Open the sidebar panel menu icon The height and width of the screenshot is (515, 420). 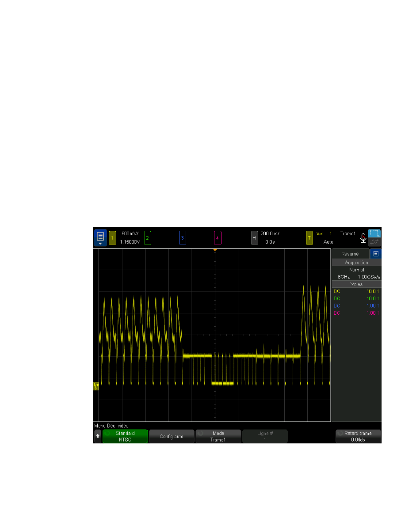click(376, 254)
